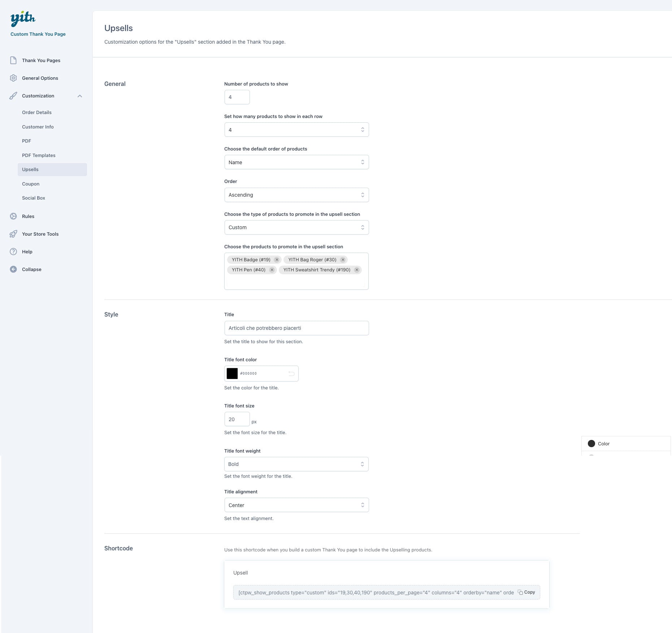
Task: Click the Title text input field
Action: [296, 328]
